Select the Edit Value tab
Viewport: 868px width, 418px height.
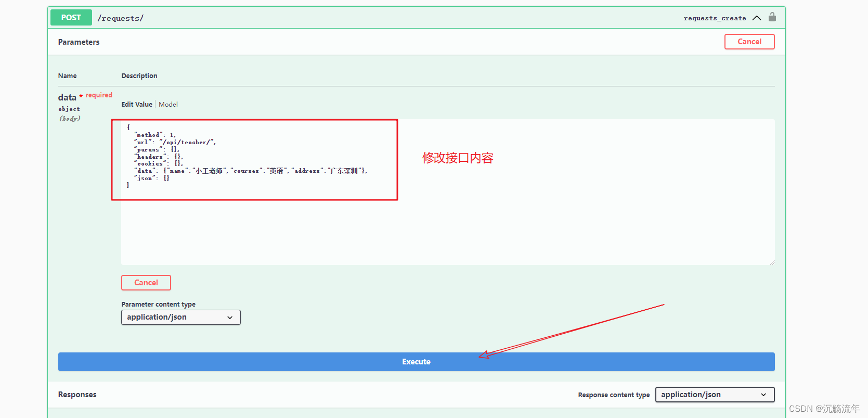coord(137,104)
